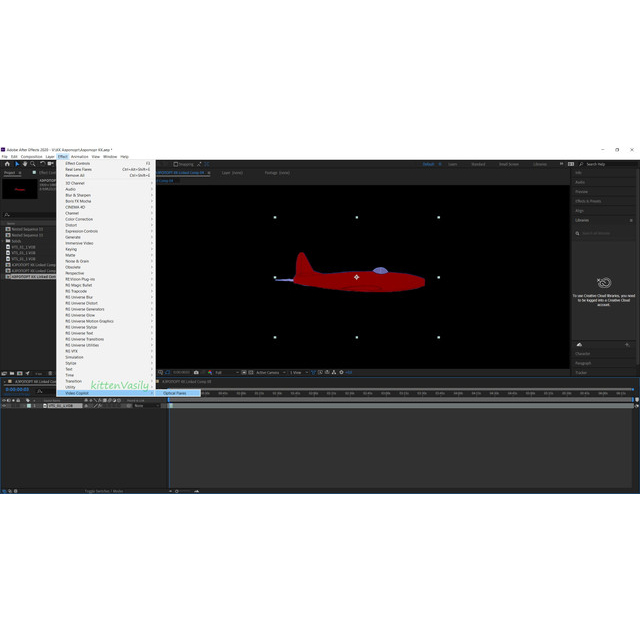Screen dimensions: 640x640
Task: Click the new folder icon in Project panel
Action: (12, 373)
